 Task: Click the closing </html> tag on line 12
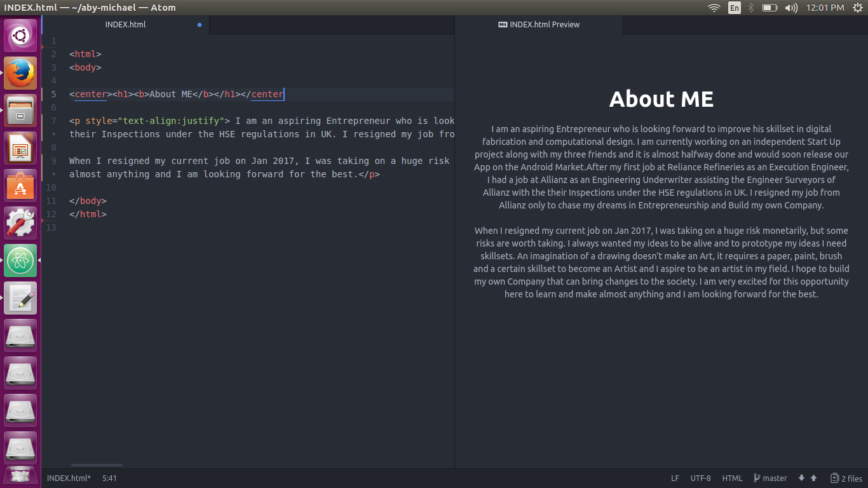point(88,214)
